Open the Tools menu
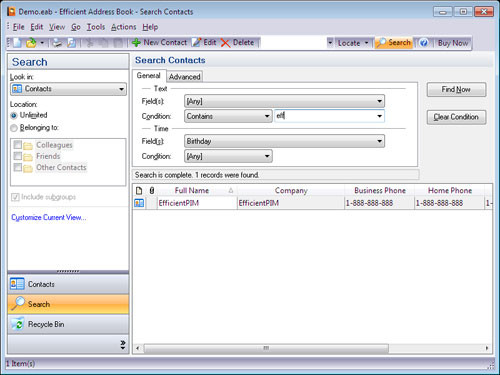 pos(96,27)
